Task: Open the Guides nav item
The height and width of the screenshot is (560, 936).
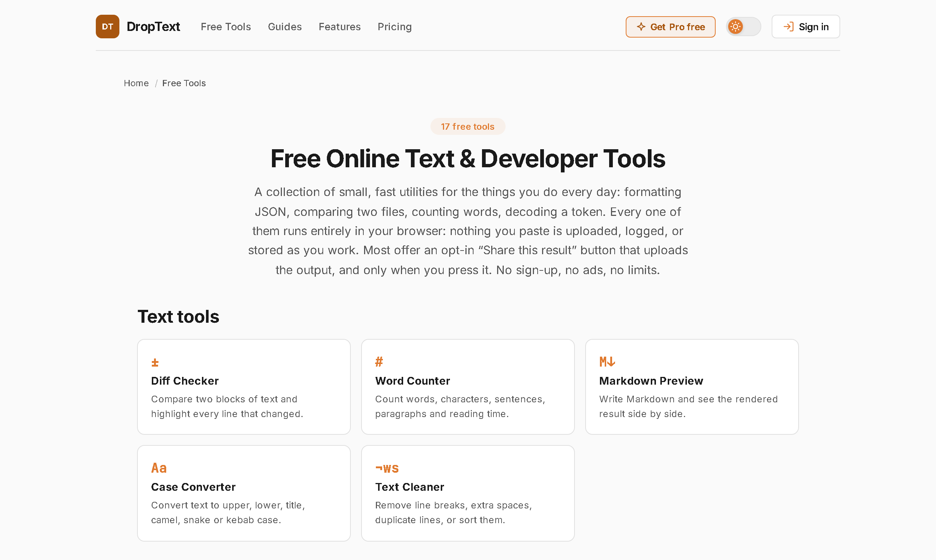Action: tap(285, 27)
